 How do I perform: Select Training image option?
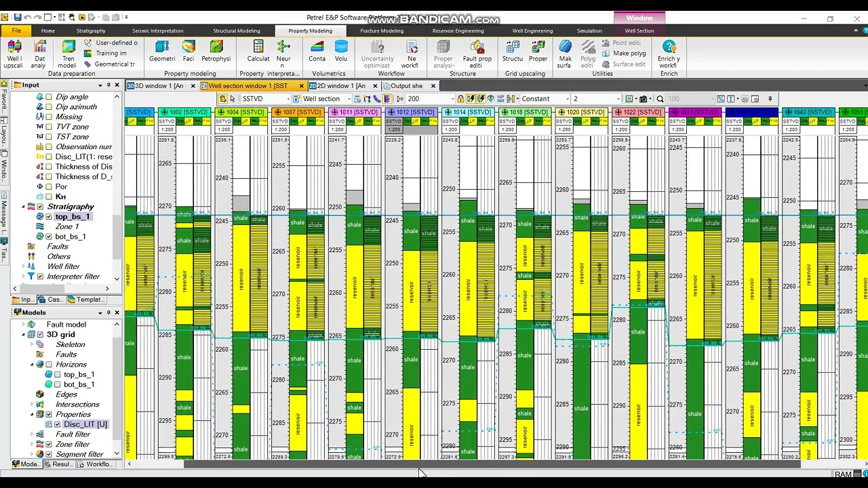[x=105, y=54]
